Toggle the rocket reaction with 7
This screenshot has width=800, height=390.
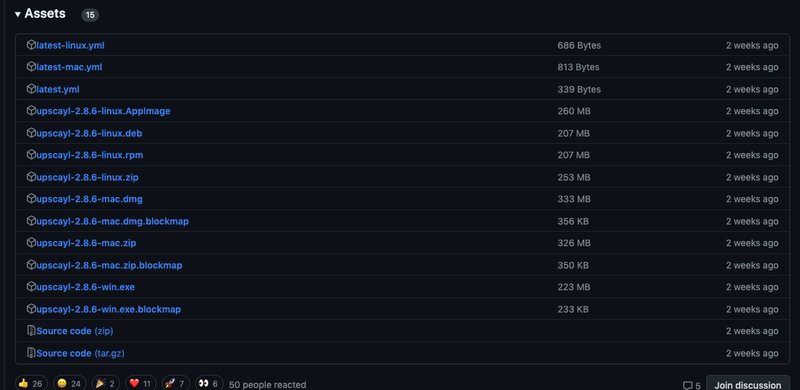176,383
